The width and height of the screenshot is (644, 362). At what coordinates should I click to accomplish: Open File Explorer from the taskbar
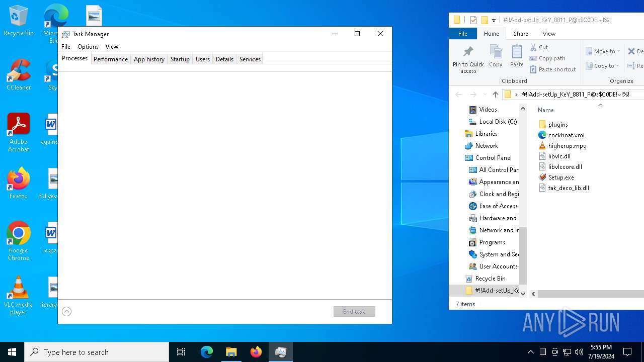(231, 352)
